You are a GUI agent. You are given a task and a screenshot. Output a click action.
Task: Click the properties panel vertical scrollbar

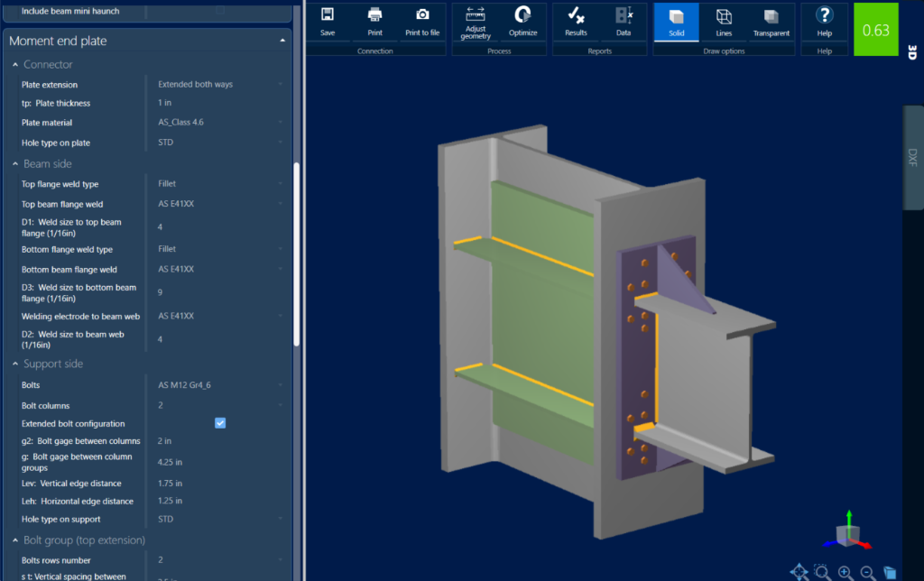tap(296, 254)
